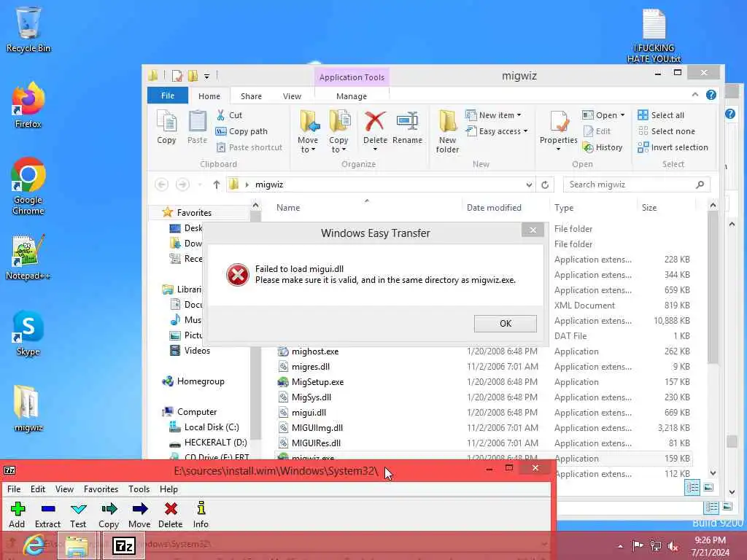Click Select all in the ribbon
The height and width of the screenshot is (560, 747).
click(x=661, y=115)
